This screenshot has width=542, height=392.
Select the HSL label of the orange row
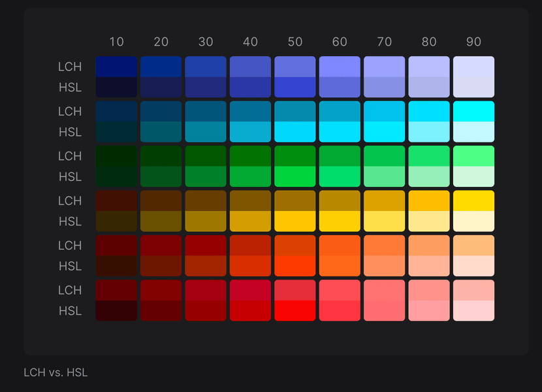pos(70,266)
